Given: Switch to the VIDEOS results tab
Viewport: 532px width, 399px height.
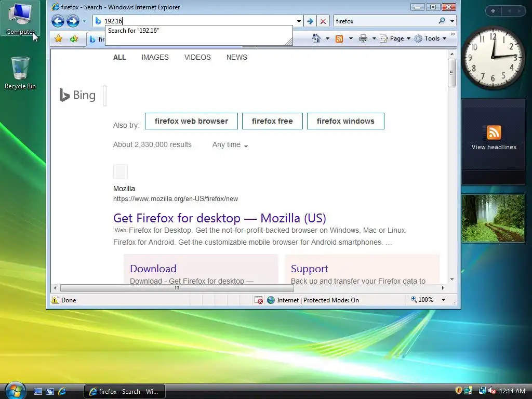Looking at the screenshot, I should click(197, 57).
